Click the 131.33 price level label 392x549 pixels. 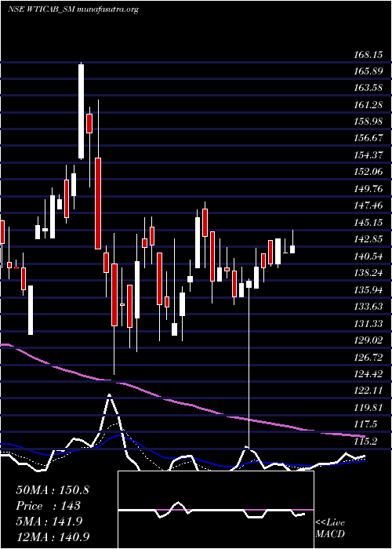368,323
